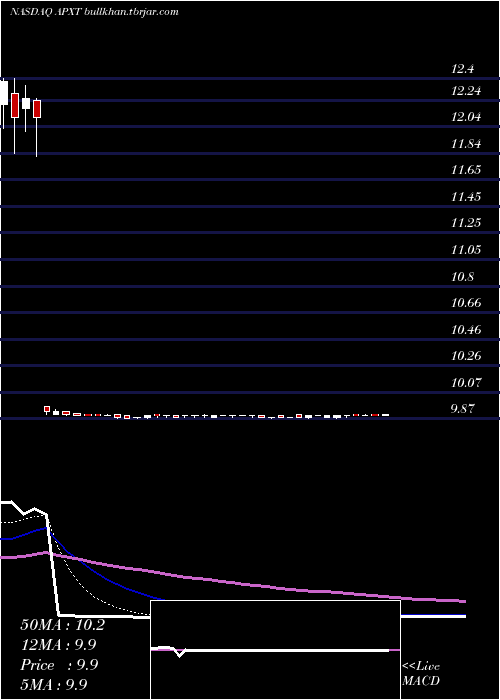Click the 11.45 price axis label
The width and height of the screenshot is (500, 700).
click(466, 197)
